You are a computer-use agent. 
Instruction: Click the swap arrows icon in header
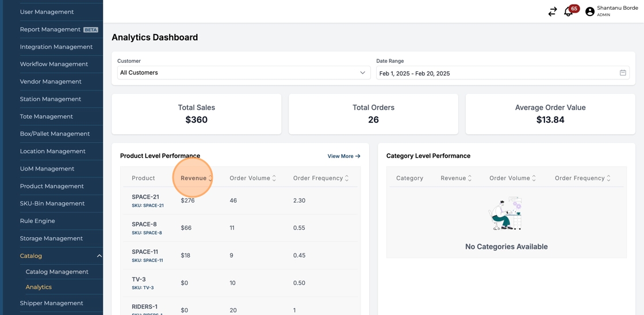pos(552,12)
